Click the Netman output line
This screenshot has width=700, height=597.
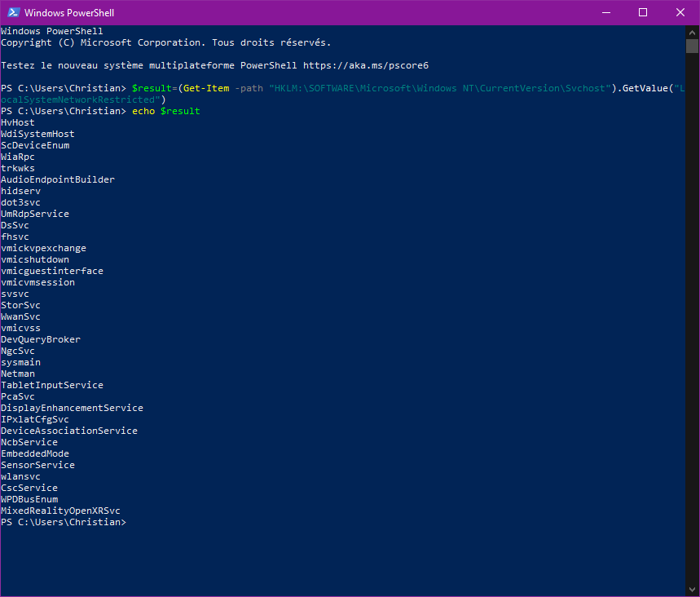17,374
